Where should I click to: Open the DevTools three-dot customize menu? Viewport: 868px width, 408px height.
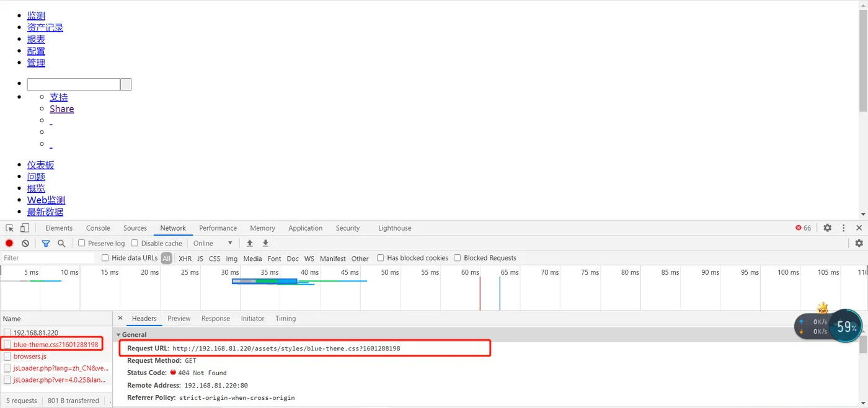(844, 228)
